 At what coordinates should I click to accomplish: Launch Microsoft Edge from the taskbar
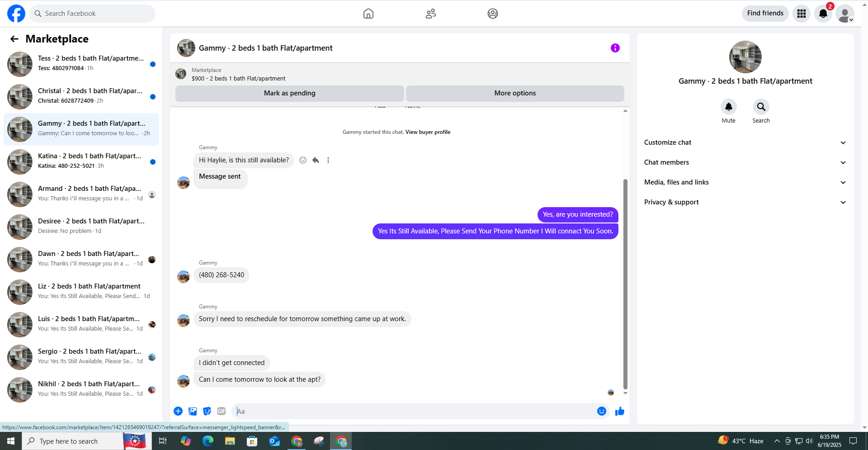[x=208, y=441]
